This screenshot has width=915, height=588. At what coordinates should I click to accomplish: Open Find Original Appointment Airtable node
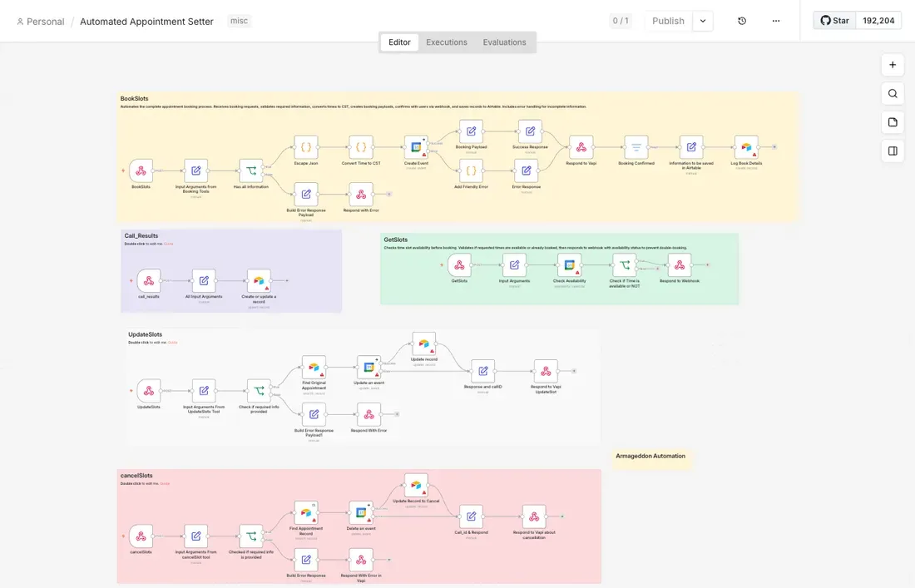[x=314, y=368]
